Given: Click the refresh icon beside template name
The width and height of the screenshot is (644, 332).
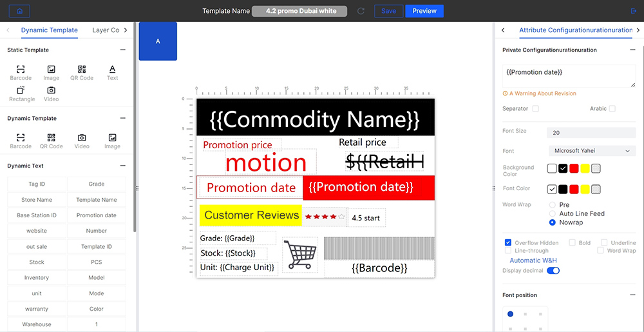Looking at the screenshot, I should [x=361, y=11].
